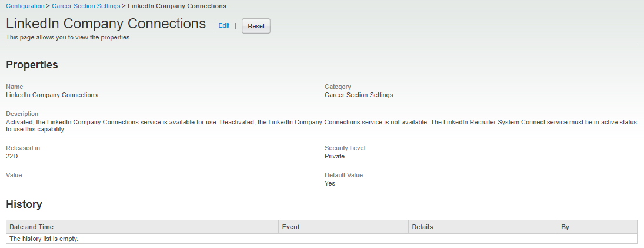Click the Name field value text

click(52, 95)
